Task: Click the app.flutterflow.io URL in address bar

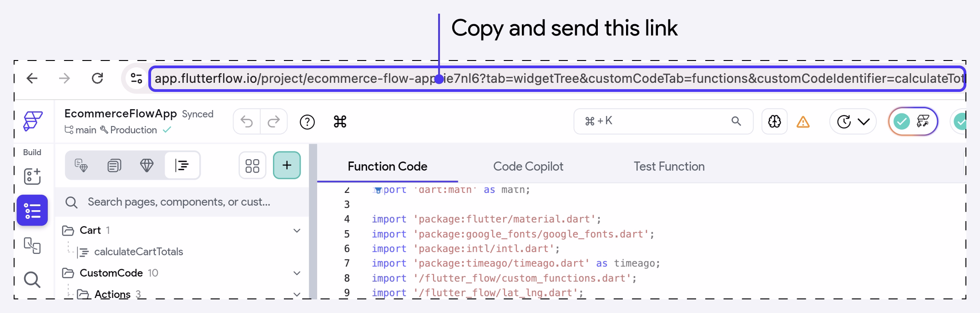Action: tap(558, 79)
